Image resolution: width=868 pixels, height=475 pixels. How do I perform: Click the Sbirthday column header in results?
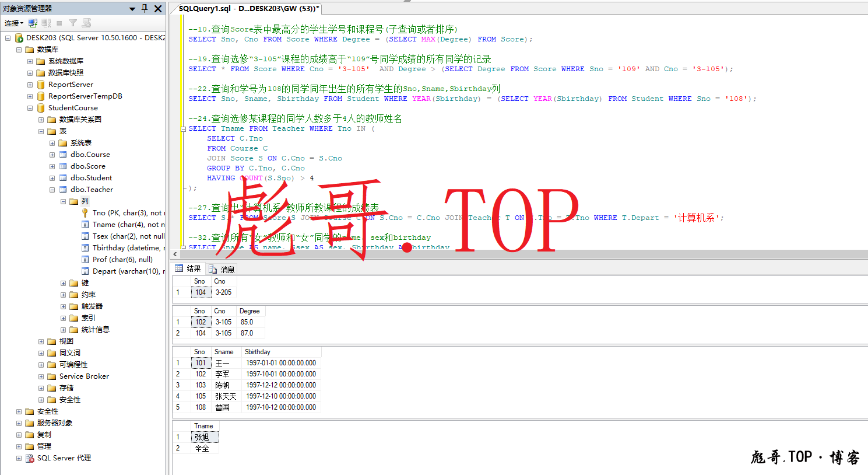tap(280, 352)
